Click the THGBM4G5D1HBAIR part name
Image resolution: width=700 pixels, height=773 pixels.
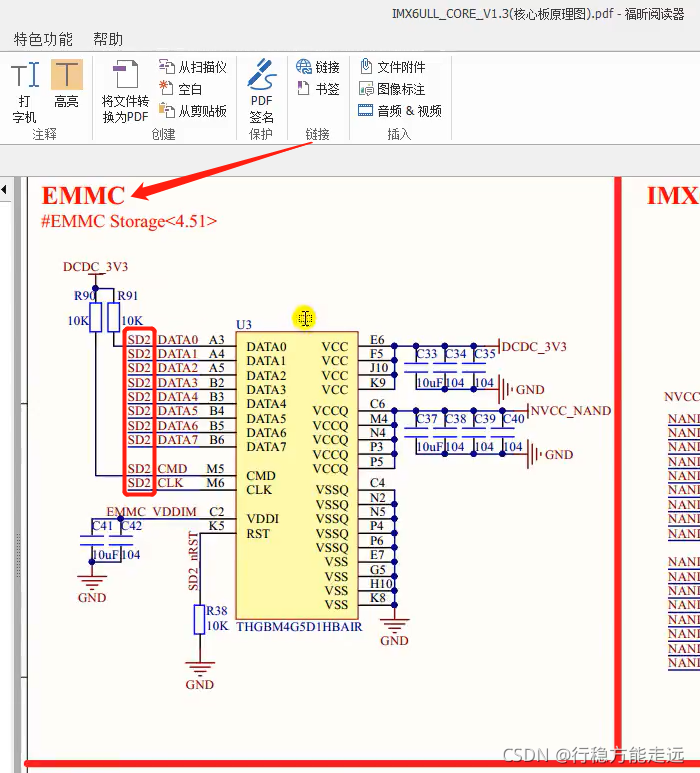click(x=299, y=627)
